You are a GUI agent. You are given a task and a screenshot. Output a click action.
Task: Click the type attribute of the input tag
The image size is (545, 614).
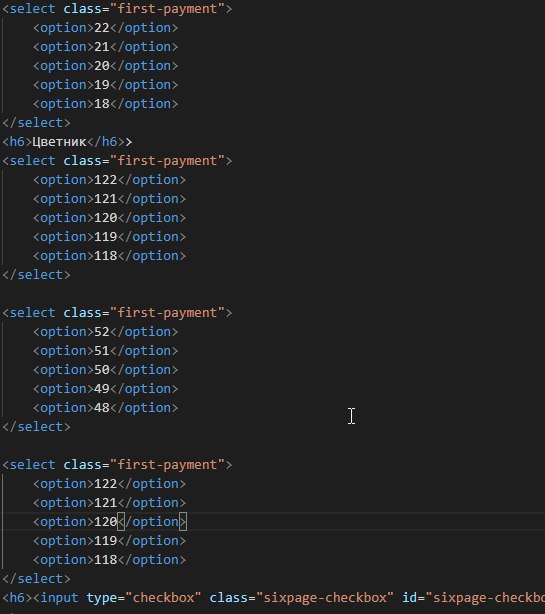(x=102, y=598)
